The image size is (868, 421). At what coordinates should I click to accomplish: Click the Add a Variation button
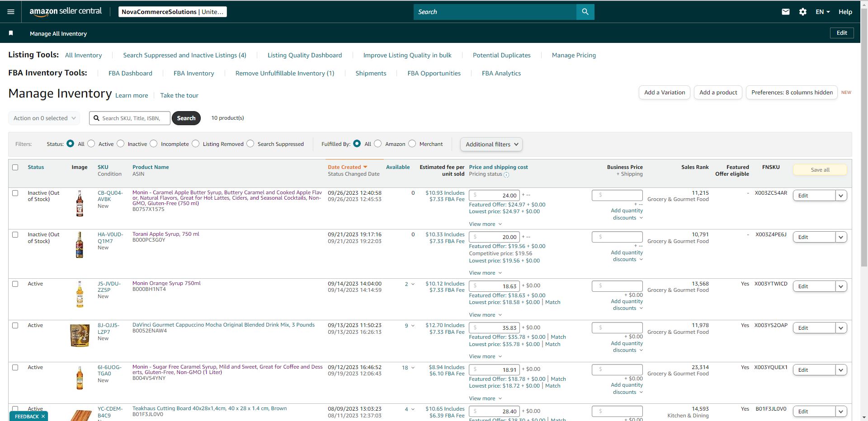(665, 93)
